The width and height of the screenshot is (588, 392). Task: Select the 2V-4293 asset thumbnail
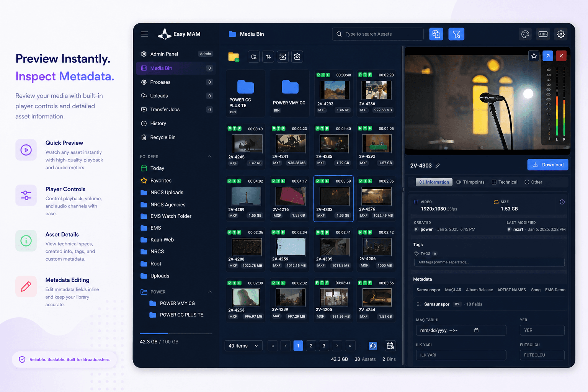pyautogui.click(x=334, y=90)
